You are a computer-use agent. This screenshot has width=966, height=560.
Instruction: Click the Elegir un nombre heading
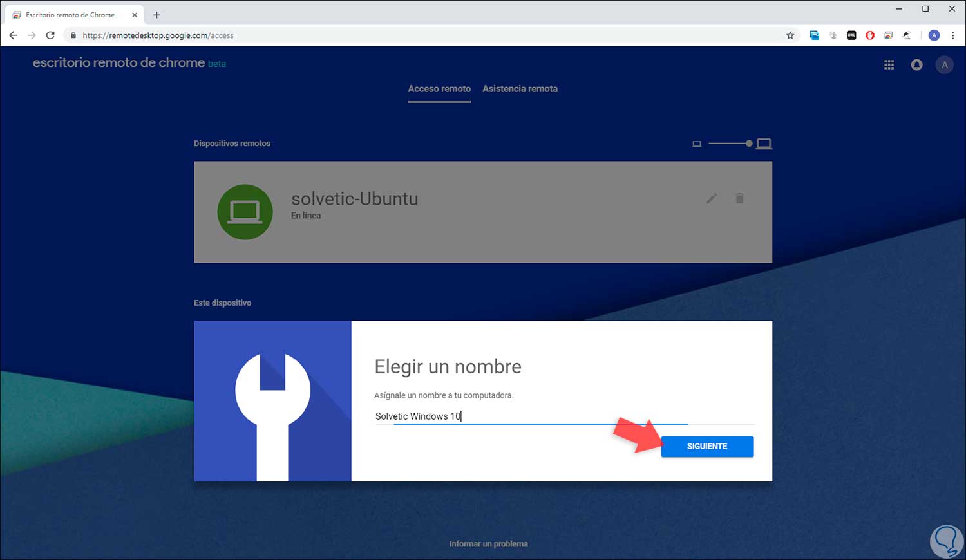(x=448, y=367)
